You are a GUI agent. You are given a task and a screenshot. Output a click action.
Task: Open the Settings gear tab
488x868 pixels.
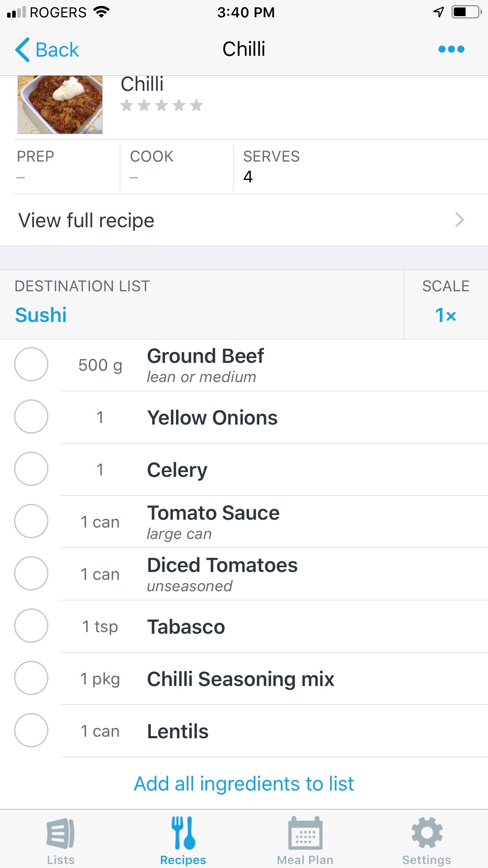(427, 833)
